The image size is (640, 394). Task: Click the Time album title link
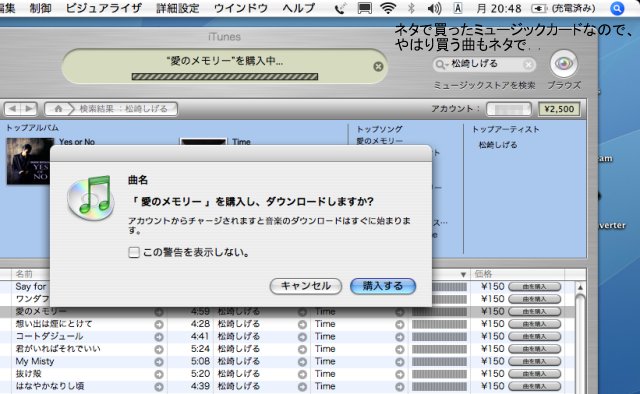241,142
